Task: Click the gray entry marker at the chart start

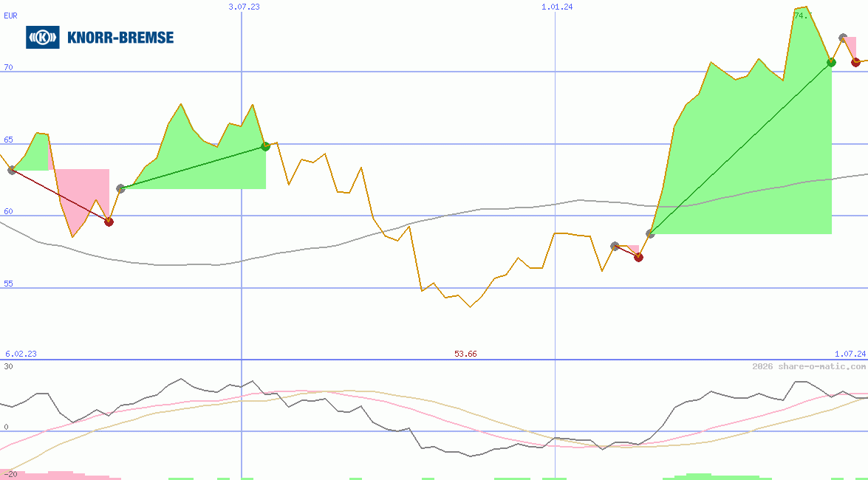Action: point(10,170)
